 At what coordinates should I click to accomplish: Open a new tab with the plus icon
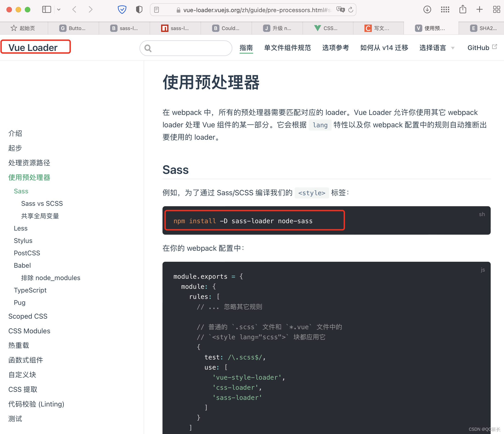click(479, 9)
